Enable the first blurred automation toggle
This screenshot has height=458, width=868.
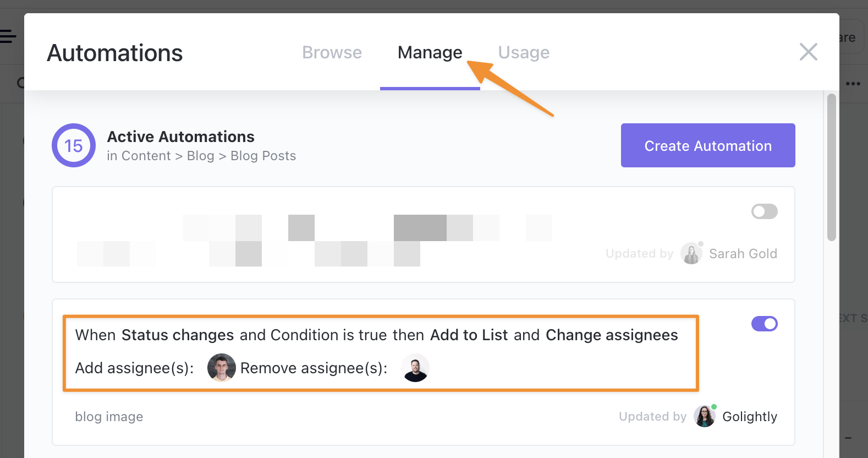click(764, 211)
